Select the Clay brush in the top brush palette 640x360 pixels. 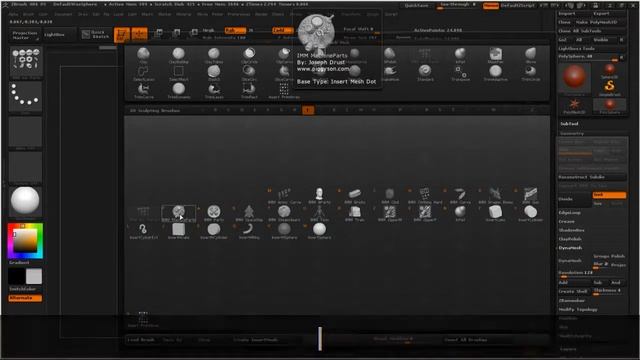click(x=143, y=56)
